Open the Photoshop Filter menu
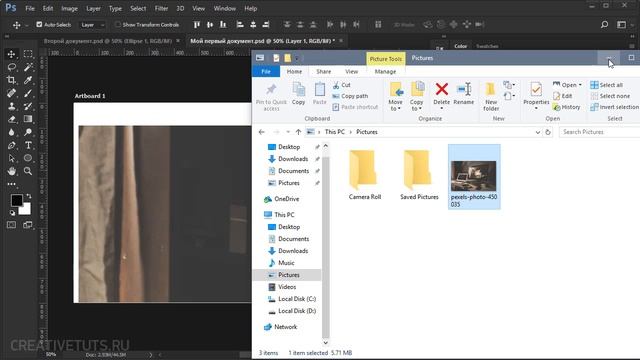640x360 pixels. pyautogui.click(x=161, y=8)
